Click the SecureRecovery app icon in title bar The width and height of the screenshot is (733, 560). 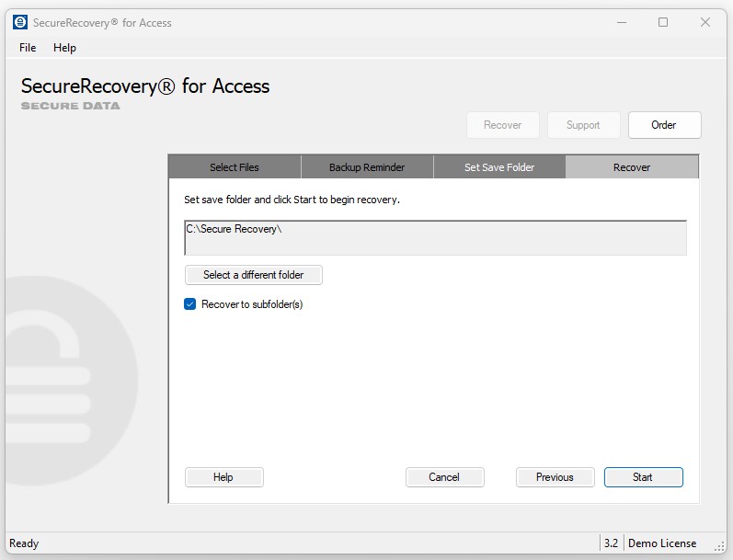pos(20,22)
